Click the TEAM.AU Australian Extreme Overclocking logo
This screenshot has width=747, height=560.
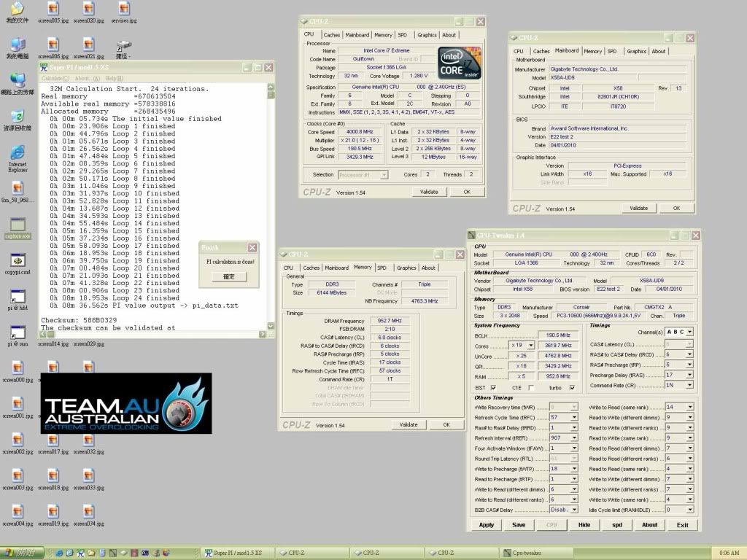[x=126, y=403]
